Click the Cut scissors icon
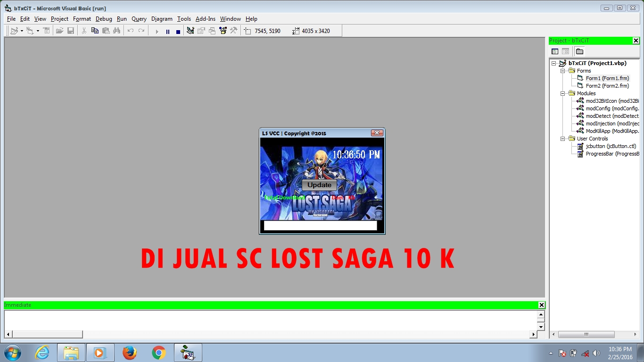The width and height of the screenshot is (644, 362). (84, 31)
